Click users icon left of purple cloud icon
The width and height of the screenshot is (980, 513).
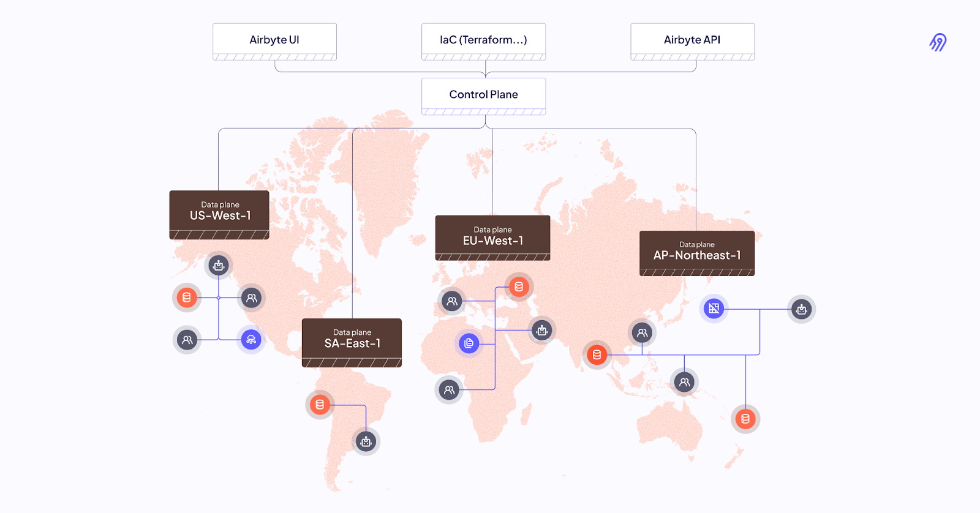point(187,340)
